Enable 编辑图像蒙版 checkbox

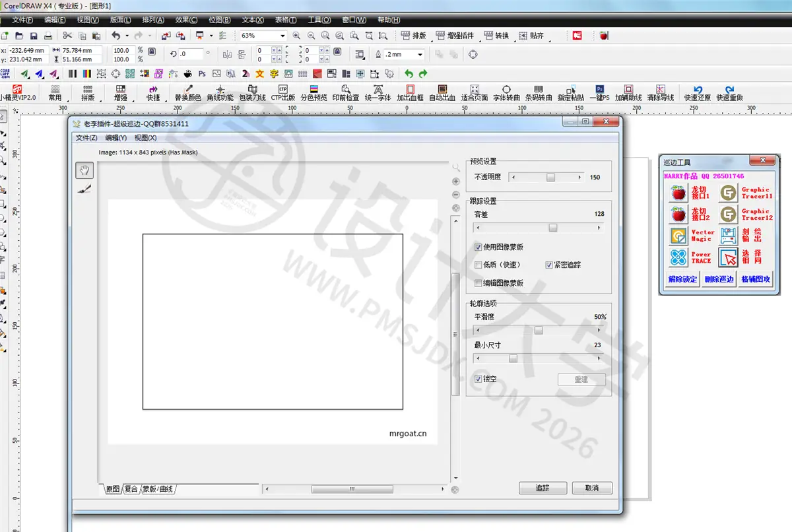[x=478, y=283]
